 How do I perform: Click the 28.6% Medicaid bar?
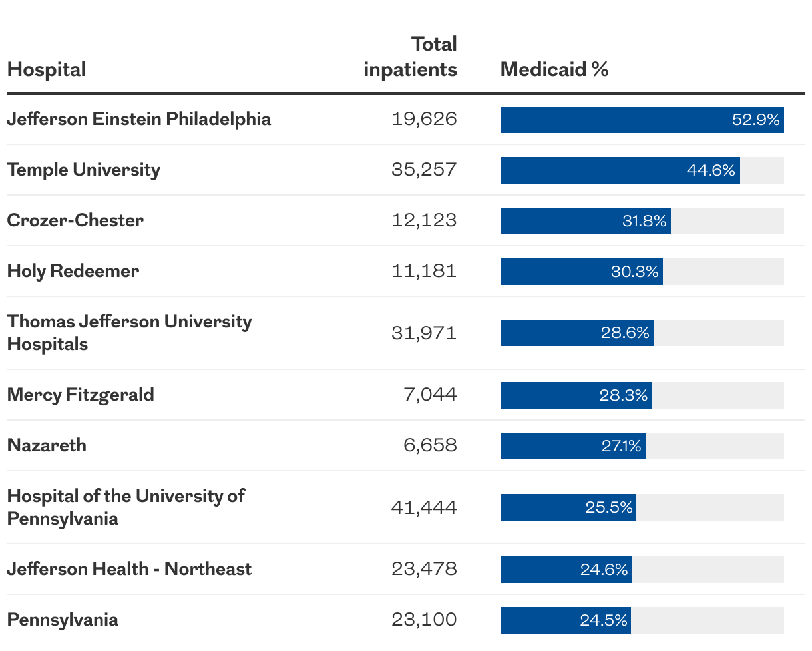click(577, 333)
